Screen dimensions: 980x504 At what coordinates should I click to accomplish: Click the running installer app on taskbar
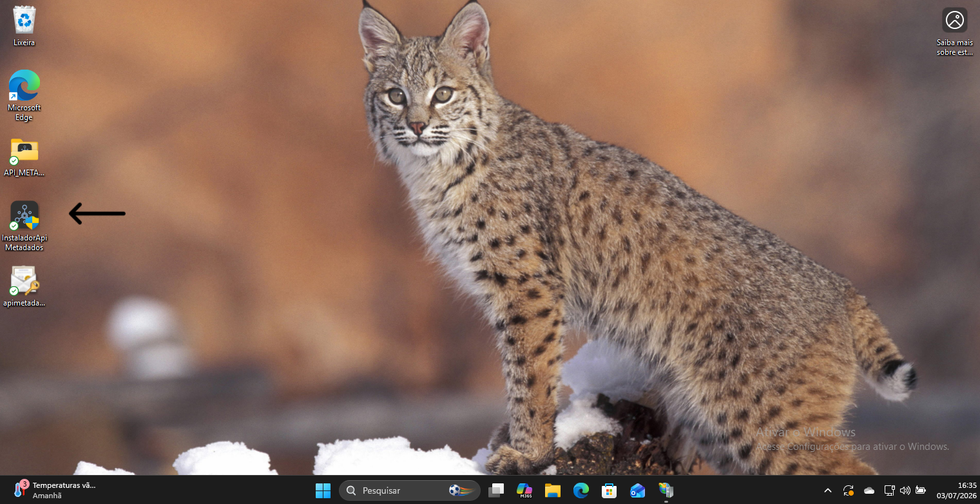point(666,490)
